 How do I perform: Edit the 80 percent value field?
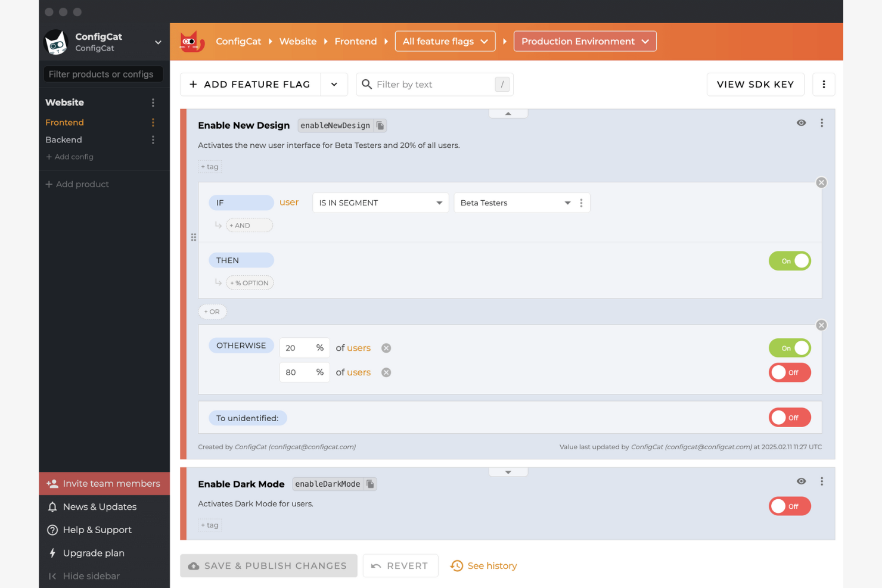pyautogui.click(x=305, y=372)
